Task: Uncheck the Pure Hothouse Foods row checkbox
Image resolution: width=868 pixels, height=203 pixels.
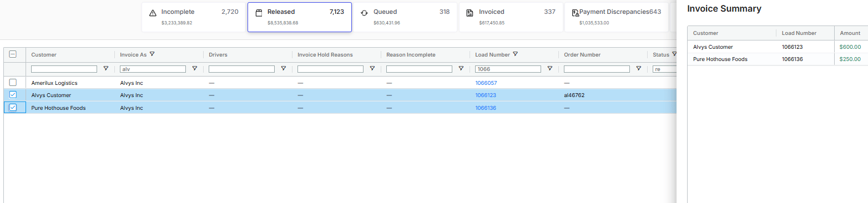Action: point(13,108)
